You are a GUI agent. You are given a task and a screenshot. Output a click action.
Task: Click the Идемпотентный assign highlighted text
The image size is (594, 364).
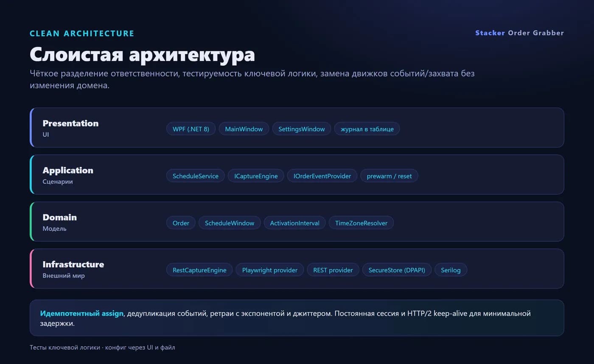82,314
